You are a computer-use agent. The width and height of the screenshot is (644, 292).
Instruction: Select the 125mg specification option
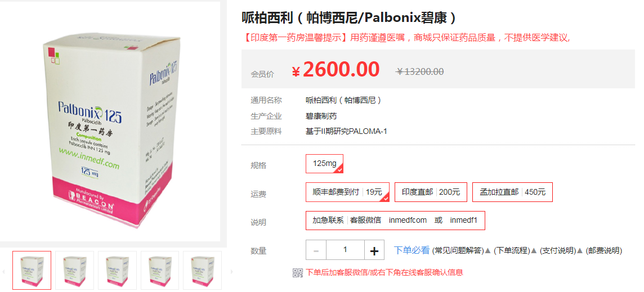point(324,164)
